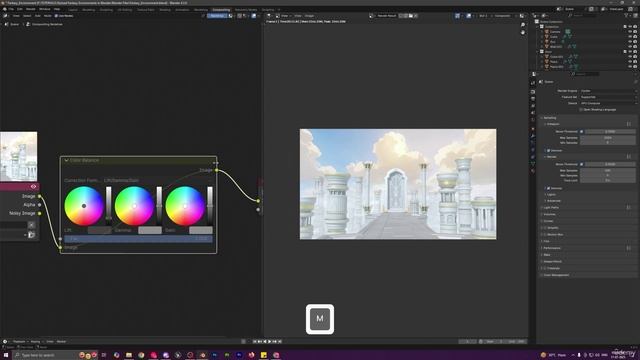640x360 pixels.
Task: Open Render properties tab icon
Action: [x=533, y=91]
